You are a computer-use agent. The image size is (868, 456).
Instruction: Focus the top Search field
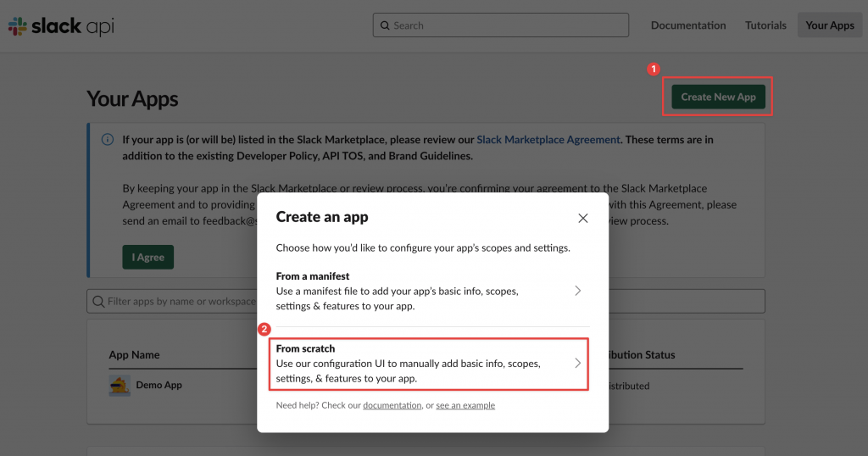[x=500, y=25]
